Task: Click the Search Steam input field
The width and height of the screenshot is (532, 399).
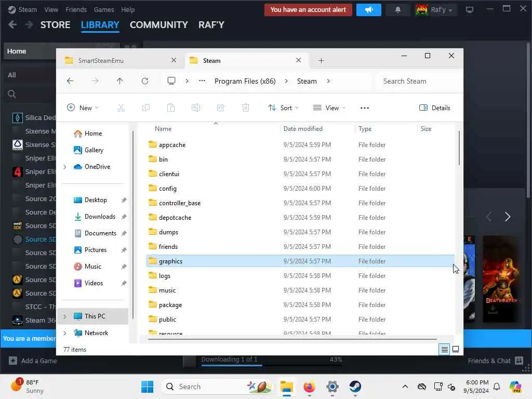Action: click(419, 81)
